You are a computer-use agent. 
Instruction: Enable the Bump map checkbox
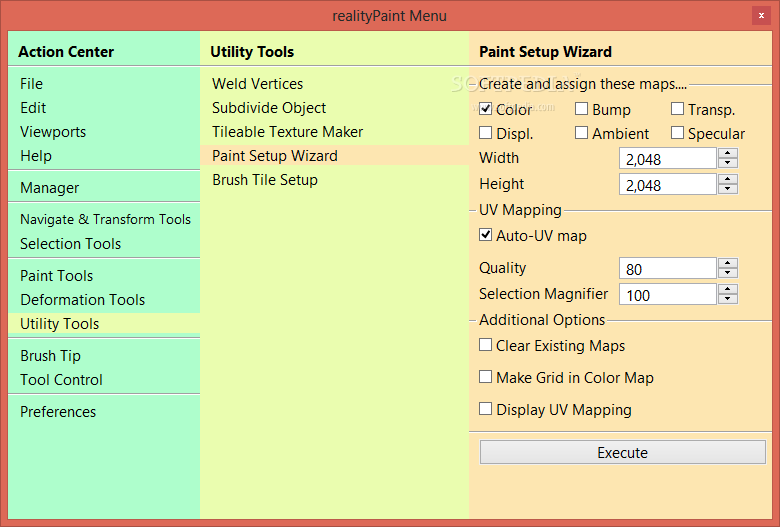coord(581,108)
